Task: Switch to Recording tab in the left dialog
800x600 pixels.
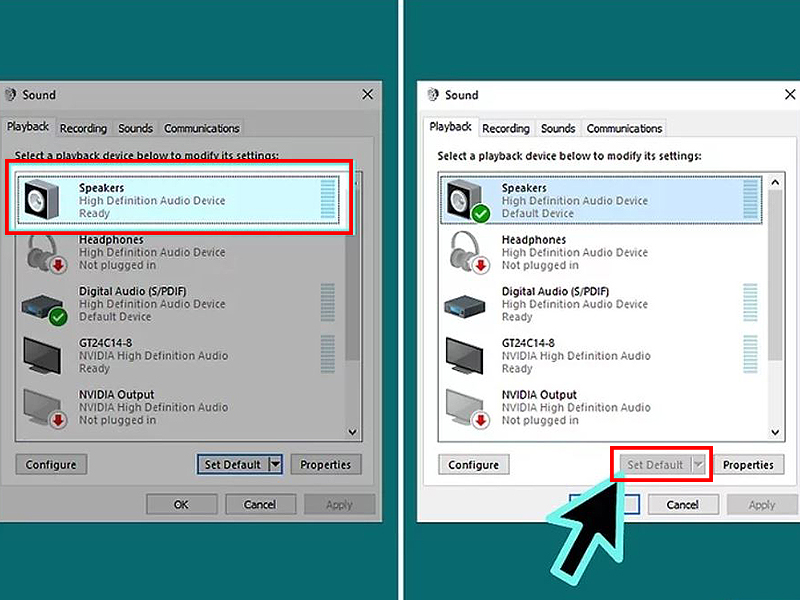Action: point(83,128)
